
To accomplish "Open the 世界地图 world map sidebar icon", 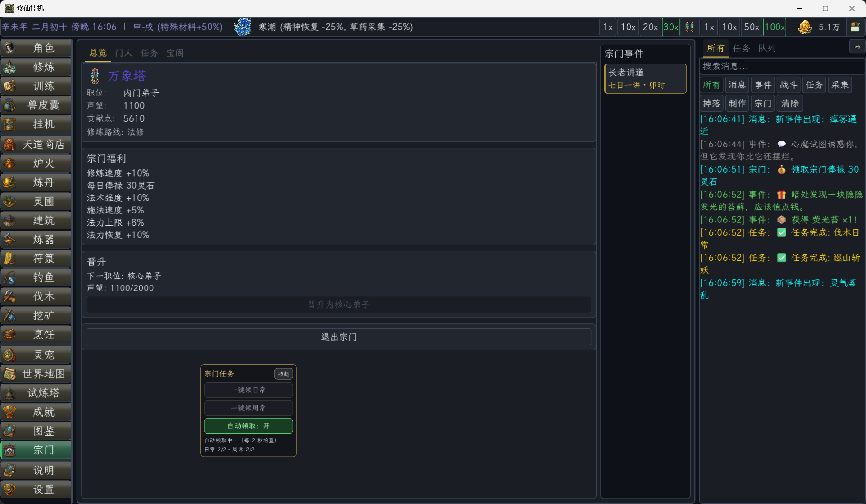I will (x=10, y=374).
